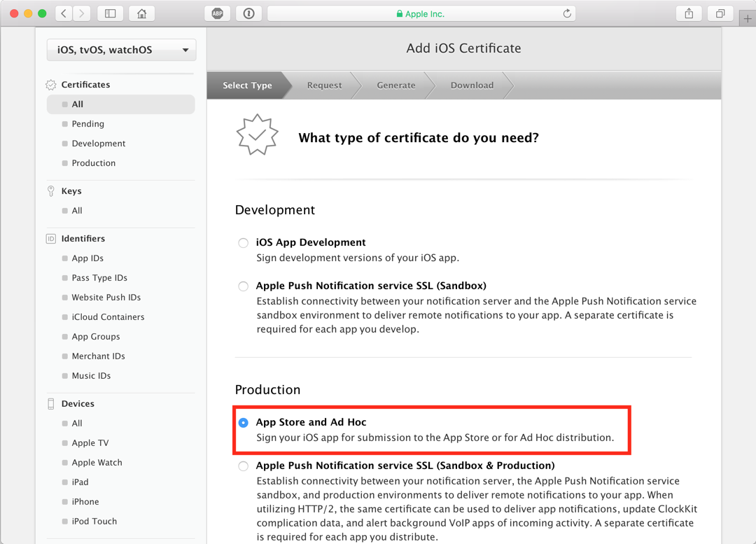Reload the page with the refresh icon

(x=567, y=13)
